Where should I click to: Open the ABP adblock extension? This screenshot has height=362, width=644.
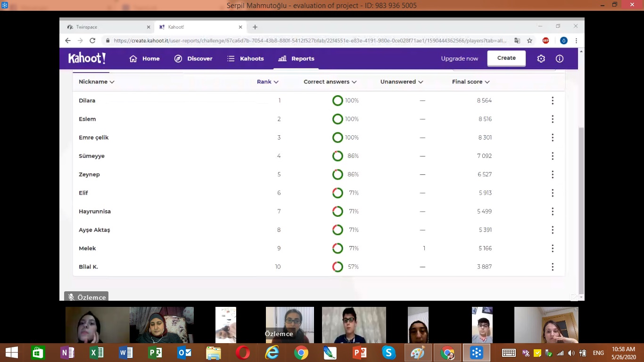click(545, 41)
